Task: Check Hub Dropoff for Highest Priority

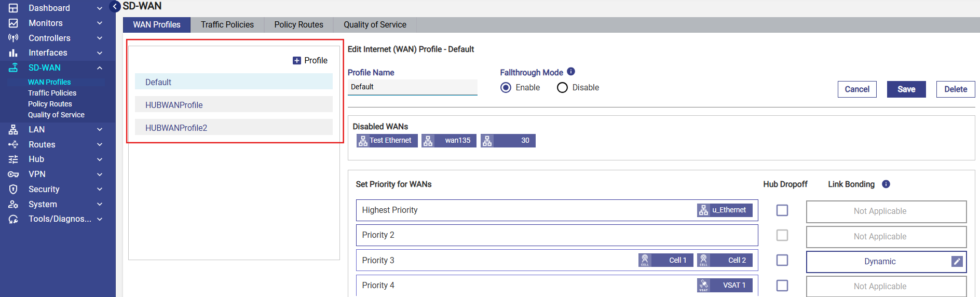Action: 782,210
